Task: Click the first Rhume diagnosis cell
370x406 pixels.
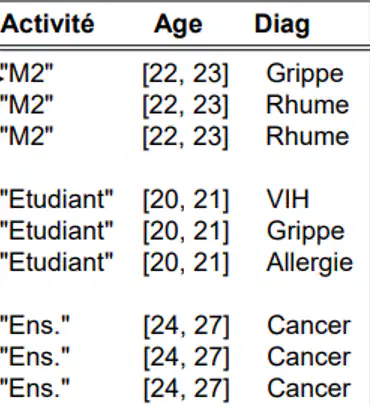Action: tap(307, 105)
